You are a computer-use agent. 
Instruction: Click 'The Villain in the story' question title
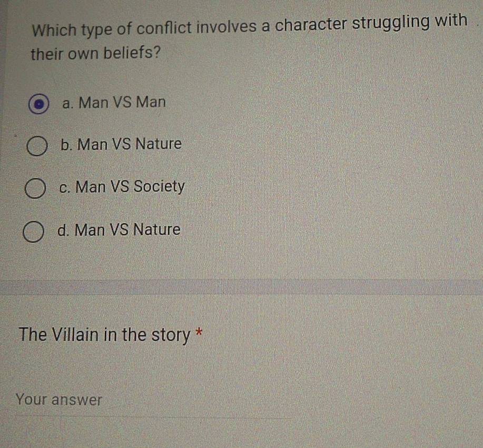point(104,335)
